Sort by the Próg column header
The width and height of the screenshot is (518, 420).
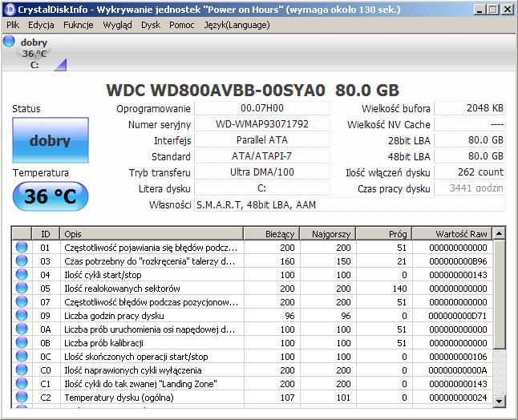[x=384, y=234]
